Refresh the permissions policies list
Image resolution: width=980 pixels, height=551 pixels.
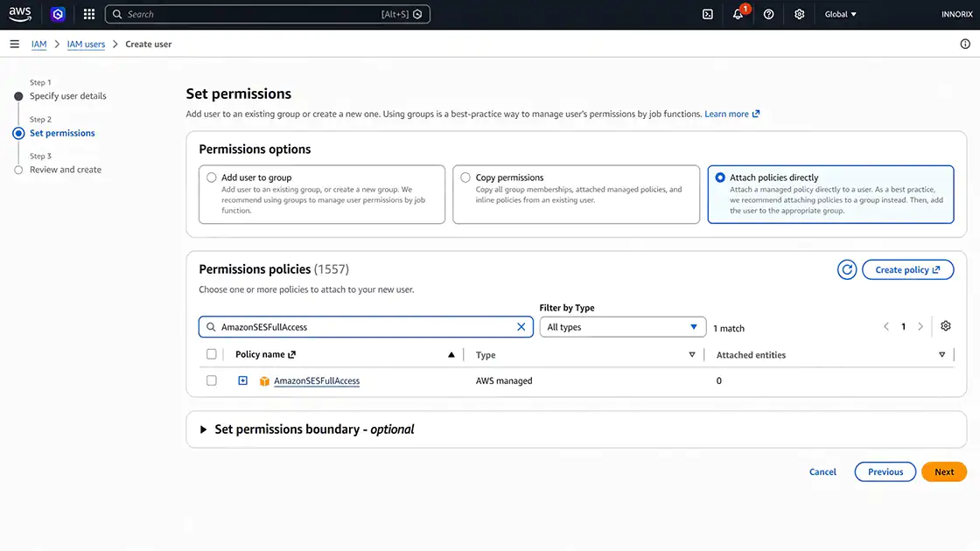click(847, 270)
